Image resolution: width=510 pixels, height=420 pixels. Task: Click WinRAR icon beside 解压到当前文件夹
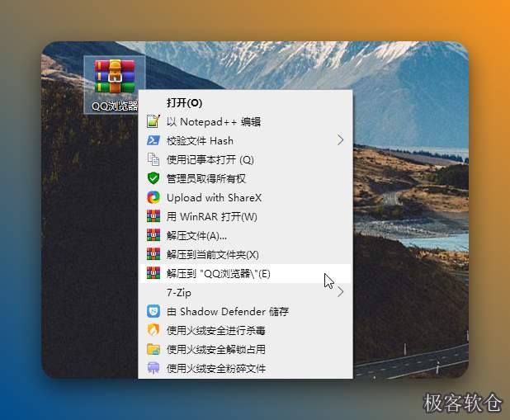click(x=153, y=254)
